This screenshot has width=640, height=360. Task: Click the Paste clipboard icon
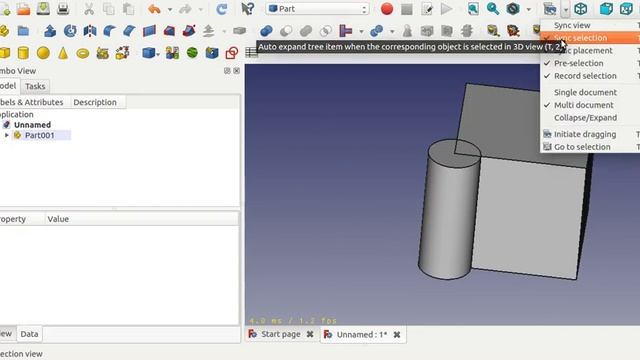click(128, 9)
